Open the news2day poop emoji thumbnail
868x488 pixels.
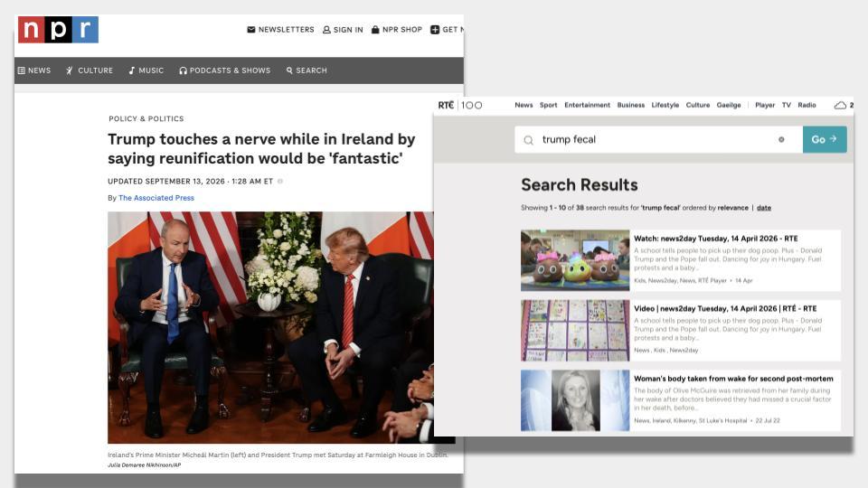click(x=575, y=260)
